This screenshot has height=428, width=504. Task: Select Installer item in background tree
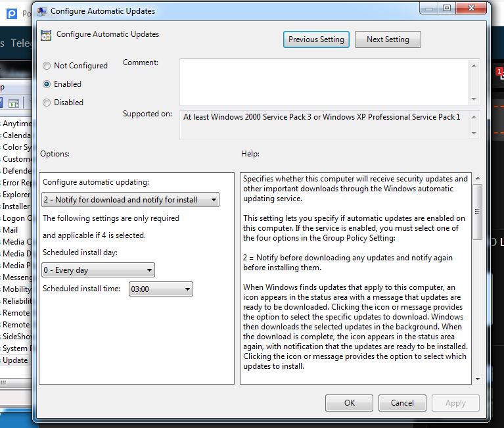coord(16,206)
